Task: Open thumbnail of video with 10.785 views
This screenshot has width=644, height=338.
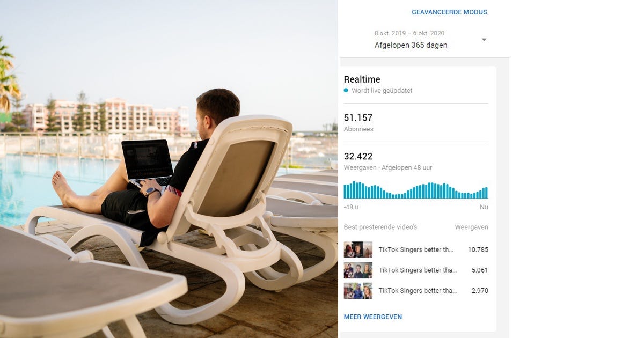Action: [358, 249]
